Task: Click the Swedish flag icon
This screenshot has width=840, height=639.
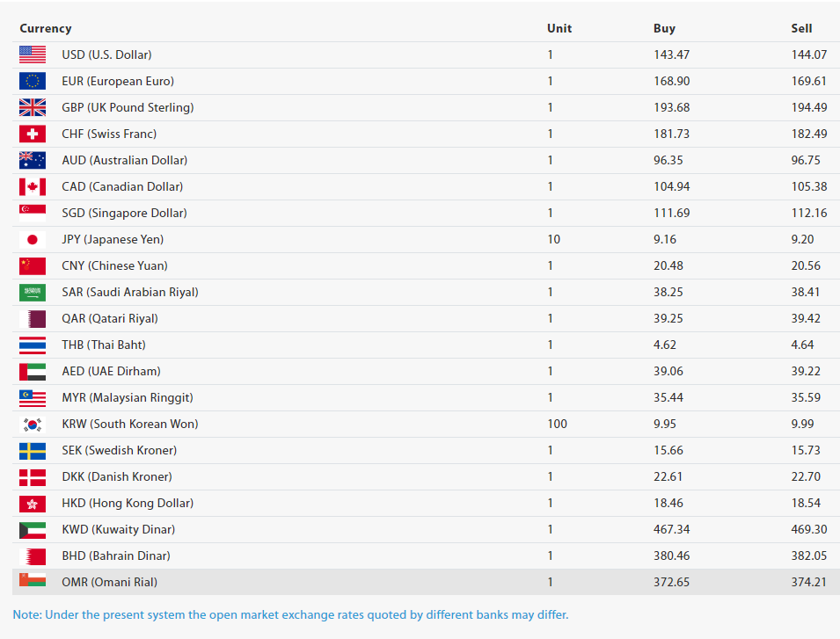Action: pyautogui.click(x=32, y=450)
